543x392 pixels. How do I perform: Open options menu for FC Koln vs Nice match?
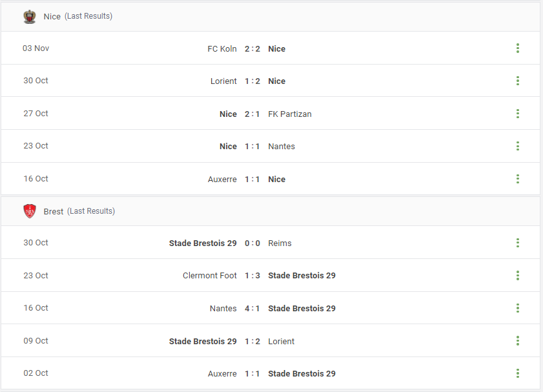pyautogui.click(x=518, y=48)
